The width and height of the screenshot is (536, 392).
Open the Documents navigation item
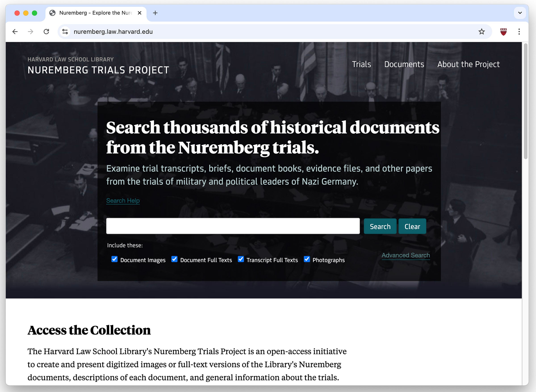point(404,64)
